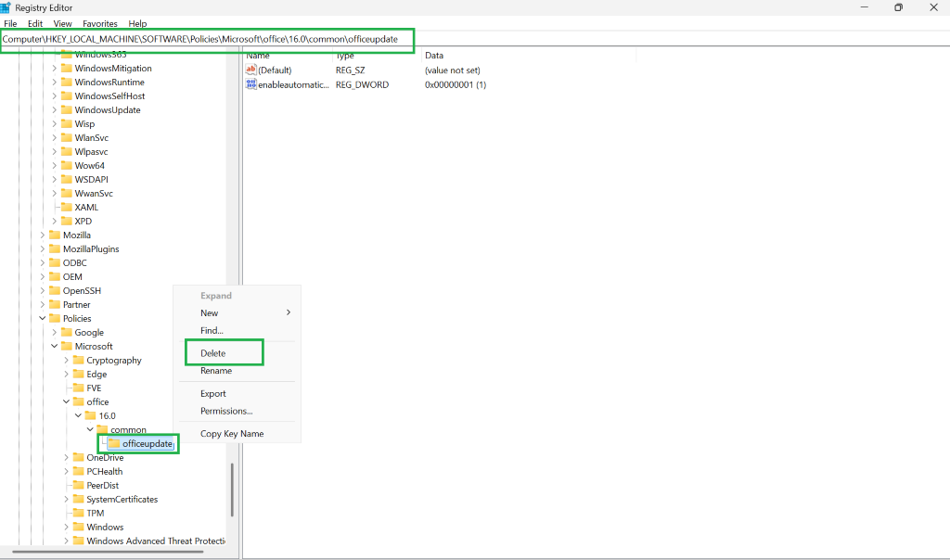Click the OEM folder icon
This screenshot has width=950, height=560.
tap(55, 277)
